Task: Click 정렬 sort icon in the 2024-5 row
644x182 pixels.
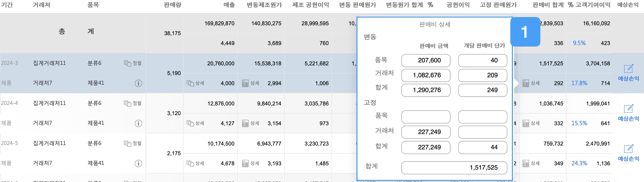Action: pyautogui.click(x=133, y=143)
